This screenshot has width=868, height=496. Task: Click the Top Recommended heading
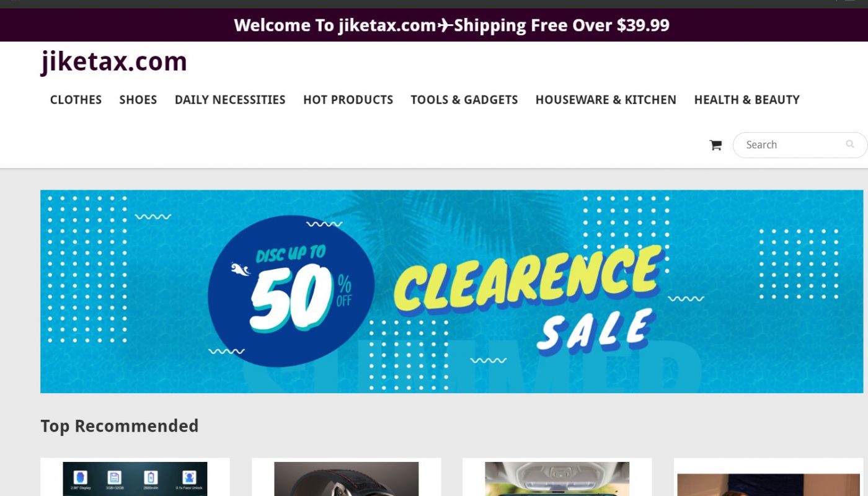tap(120, 427)
